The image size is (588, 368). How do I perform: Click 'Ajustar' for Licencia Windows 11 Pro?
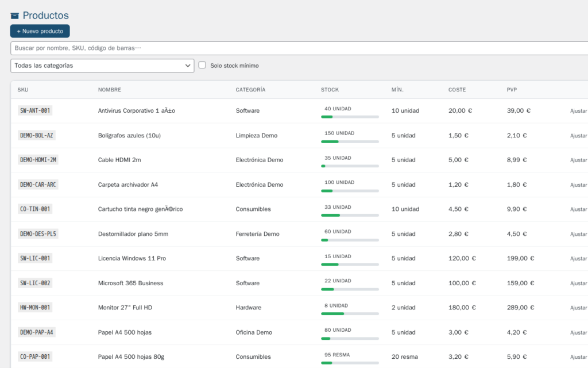click(x=577, y=258)
